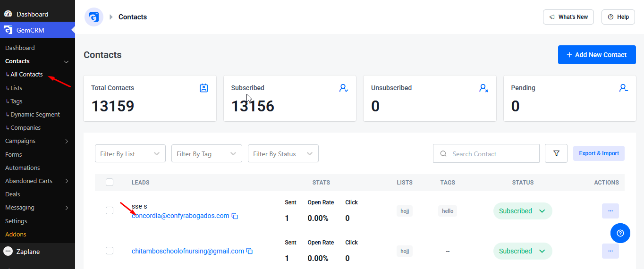
Task: Open Addons in the sidebar
Action: coord(16,234)
